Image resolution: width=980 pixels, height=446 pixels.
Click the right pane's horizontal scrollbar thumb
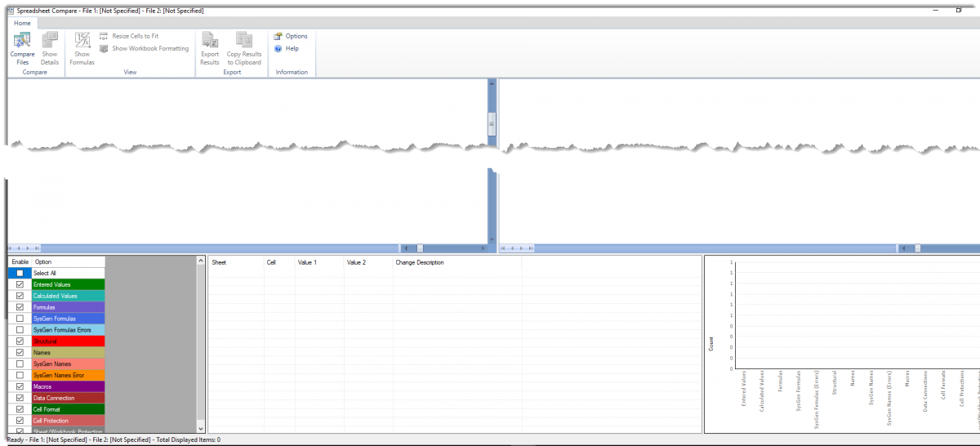point(917,248)
